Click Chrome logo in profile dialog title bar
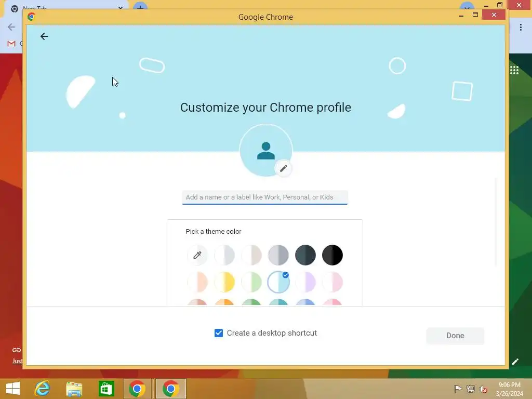 [31, 17]
